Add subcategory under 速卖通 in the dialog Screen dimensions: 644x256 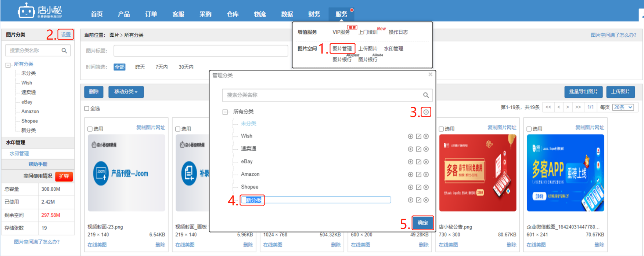[410, 149]
